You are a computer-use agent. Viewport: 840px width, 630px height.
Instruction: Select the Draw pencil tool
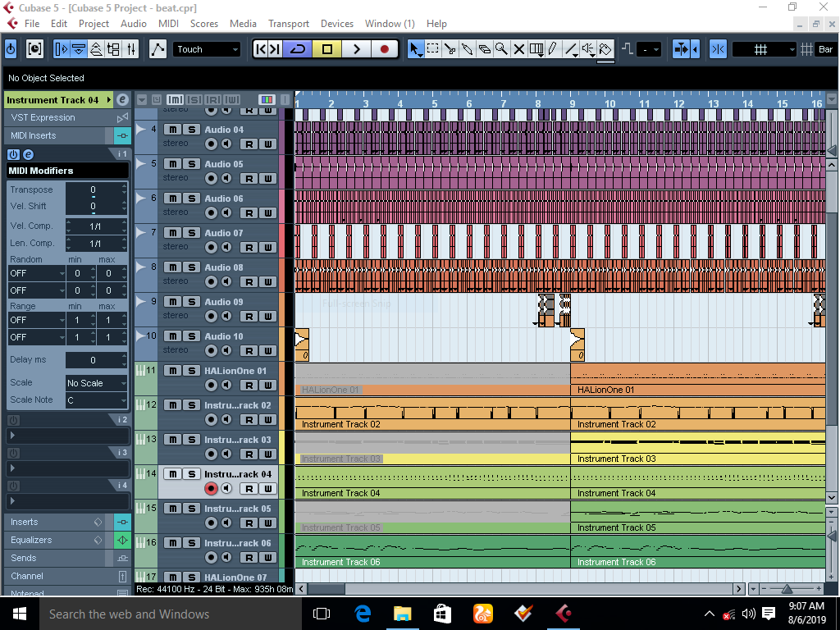pos(554,49)
